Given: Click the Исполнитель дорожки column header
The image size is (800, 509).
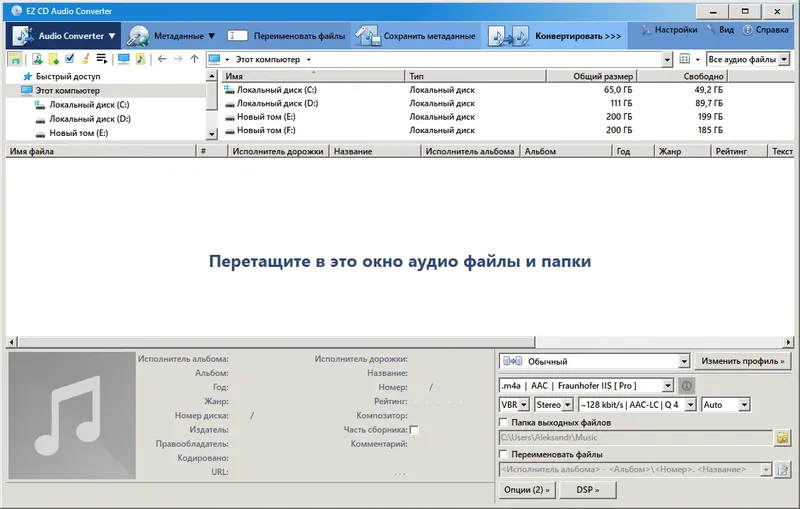Looking at the screenshot, I should (x=278, y=151).
